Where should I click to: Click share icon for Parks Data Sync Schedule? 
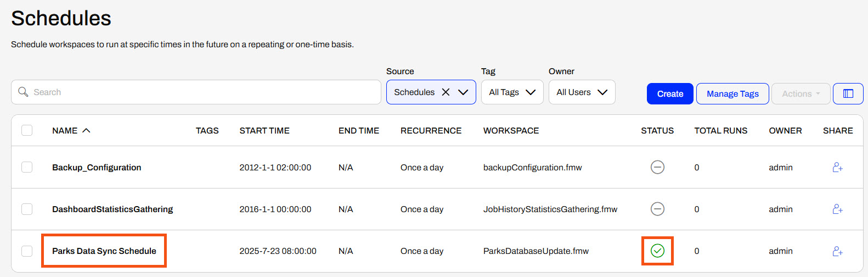tap(837, 251)
